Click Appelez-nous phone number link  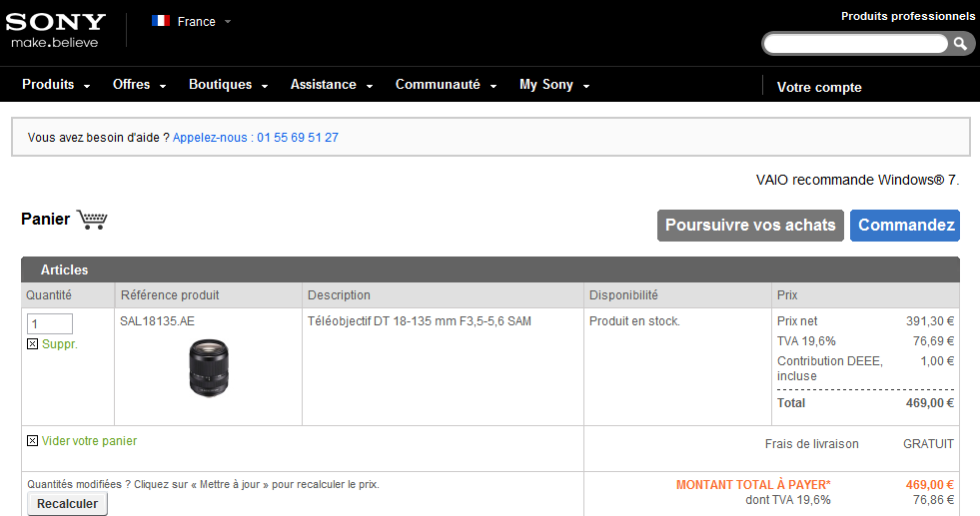click(256, 138)
